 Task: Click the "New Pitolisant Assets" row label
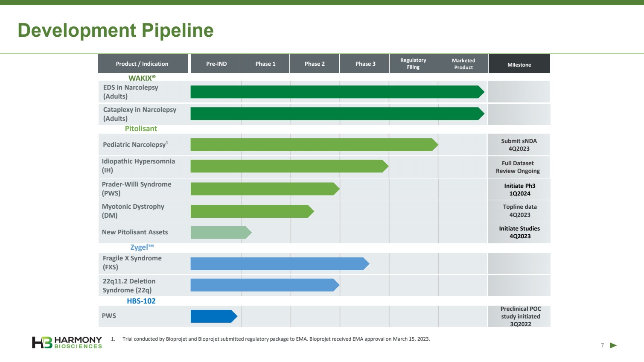135,232
